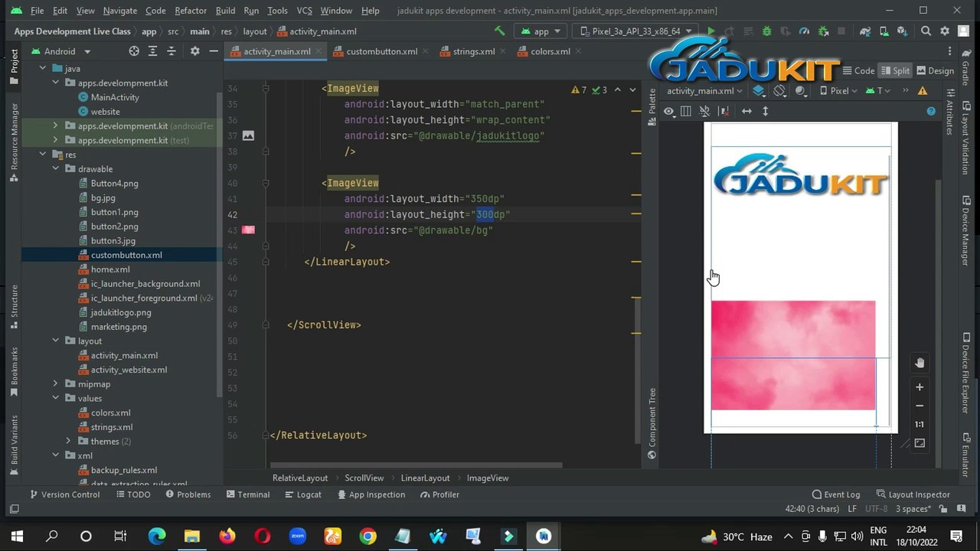
Task: Switch to the custombutton.xml tab
Action: pos(381,51)
